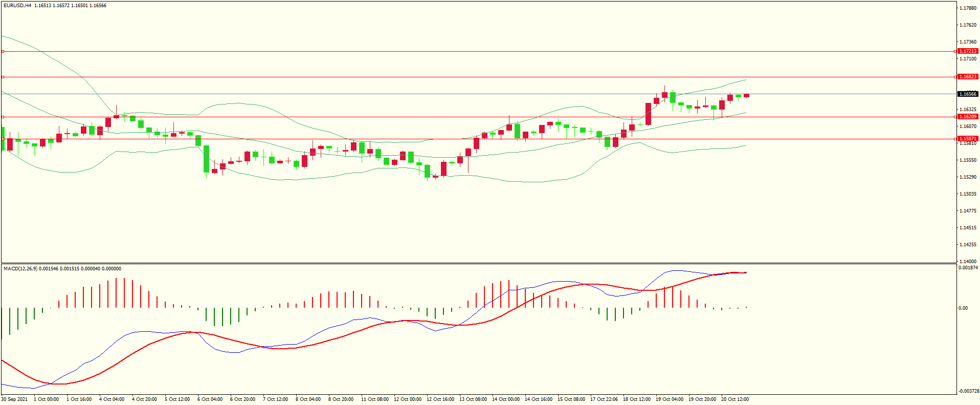This screenshot has height=405, width=980.
Task: Click the 30 Sep 2021 date label
Action: pyautogui.click(x=15, y=399)
